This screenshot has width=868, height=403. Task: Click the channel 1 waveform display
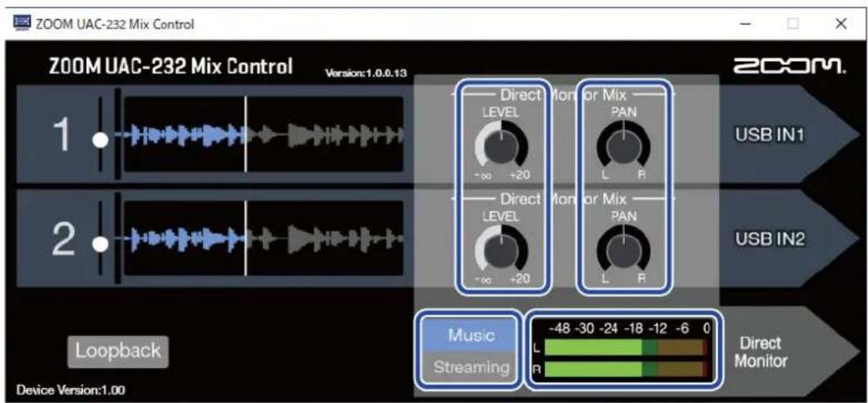tap(264, 135)
